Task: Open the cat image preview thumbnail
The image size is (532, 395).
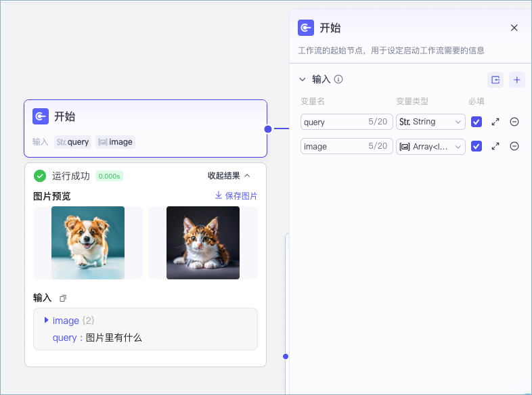Action: click(x=203, y=243)
